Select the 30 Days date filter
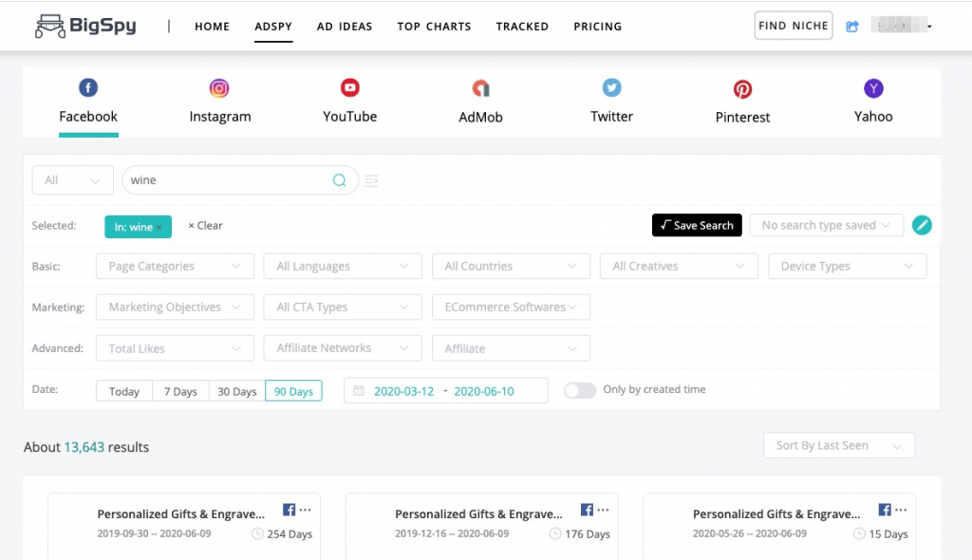Image resolution: width=972 pixels, height=560 pixels. 236,391
